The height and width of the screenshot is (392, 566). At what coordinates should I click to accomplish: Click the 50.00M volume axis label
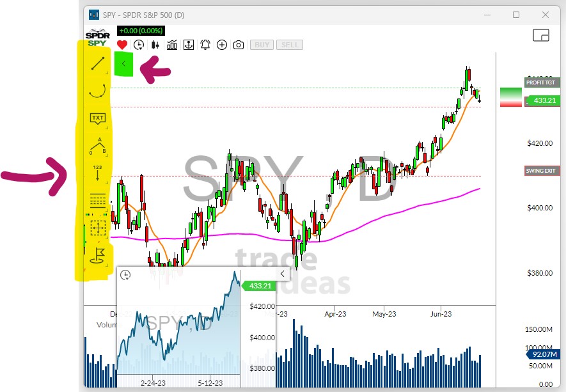tap(540, 366)
